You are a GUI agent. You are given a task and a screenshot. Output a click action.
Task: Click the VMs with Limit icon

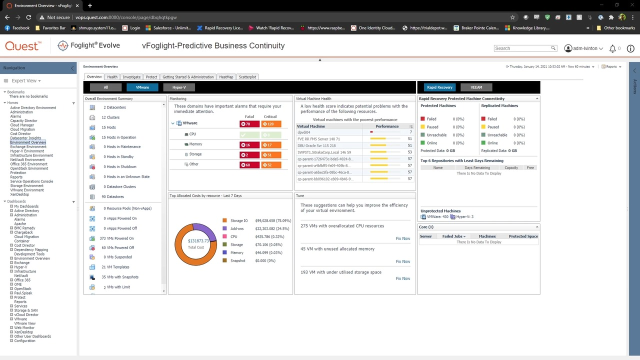92,287
